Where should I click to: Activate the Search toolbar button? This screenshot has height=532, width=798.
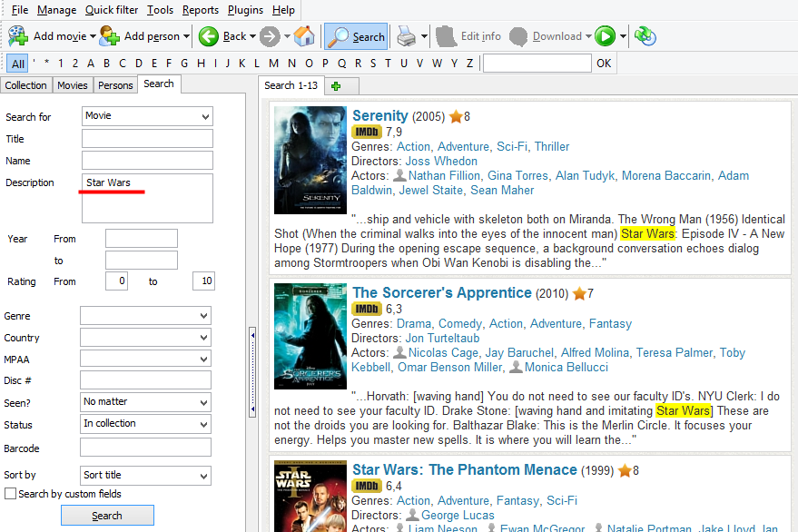pos(356,36)
